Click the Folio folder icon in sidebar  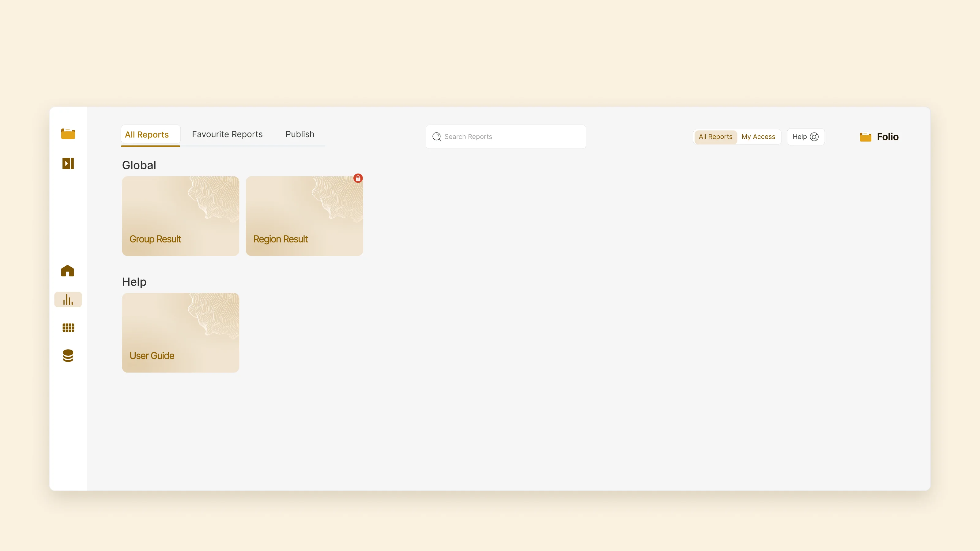[x=68, y=134]
